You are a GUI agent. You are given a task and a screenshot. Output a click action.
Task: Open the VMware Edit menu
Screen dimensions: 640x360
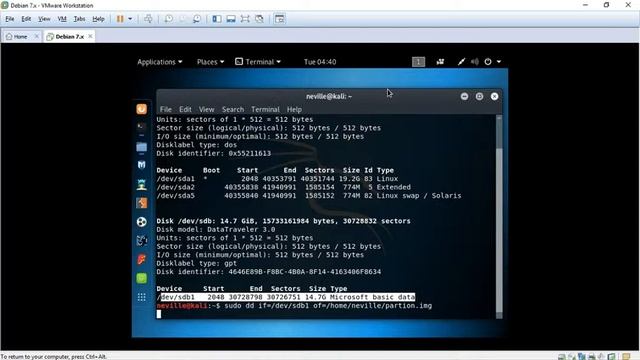[26, 19]
